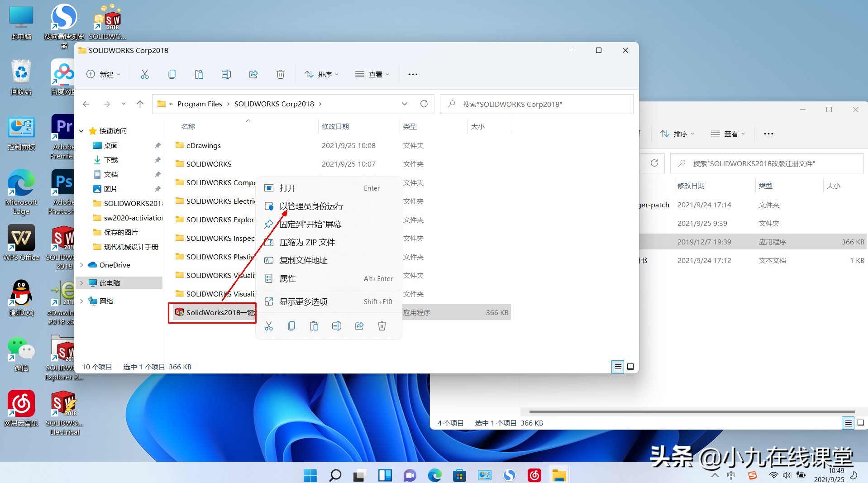Select 以管理员身份运行 from the context menu
The image size is (868, 483).
311,206
